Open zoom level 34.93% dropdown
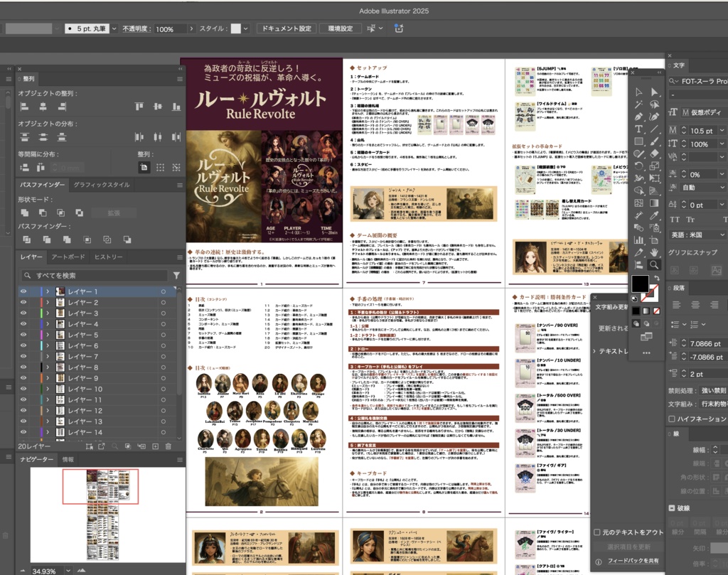The width and height of the screenshot is (728, 575). 68,571
